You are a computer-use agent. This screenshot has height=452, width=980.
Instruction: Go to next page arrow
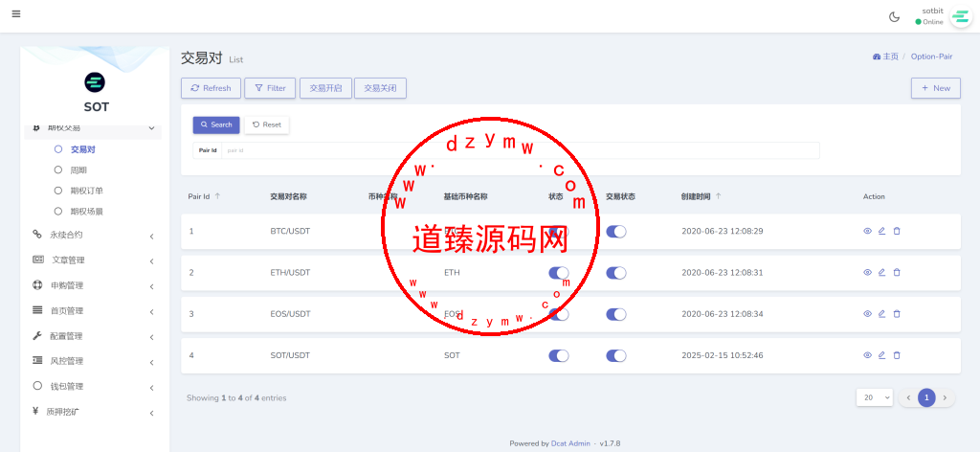coord(945,397)
